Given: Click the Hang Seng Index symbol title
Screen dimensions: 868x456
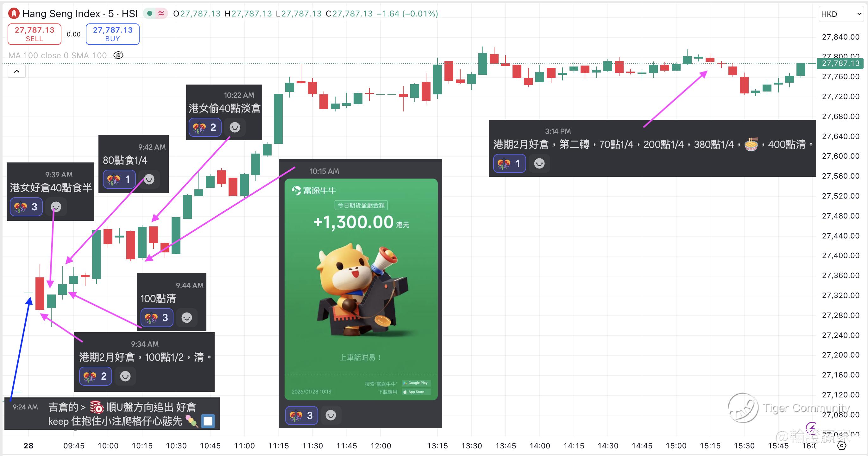Looking at the screenshot, I should pos(61,14).
